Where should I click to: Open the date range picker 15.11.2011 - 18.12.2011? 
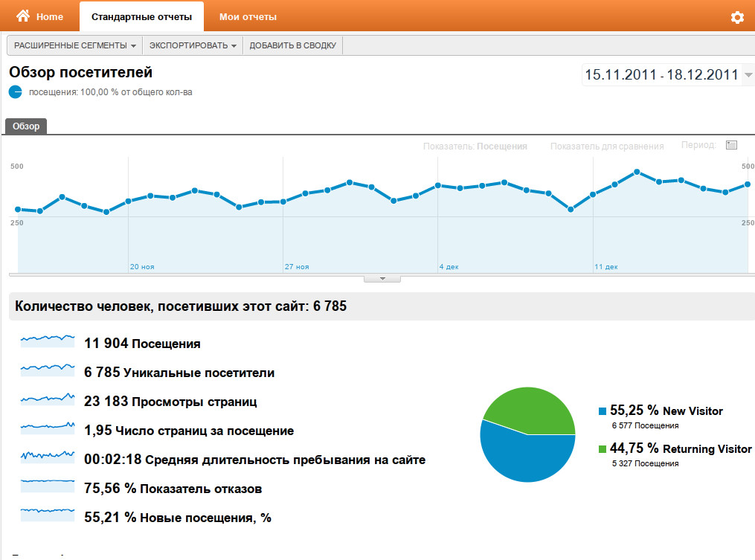pos(667,74)
